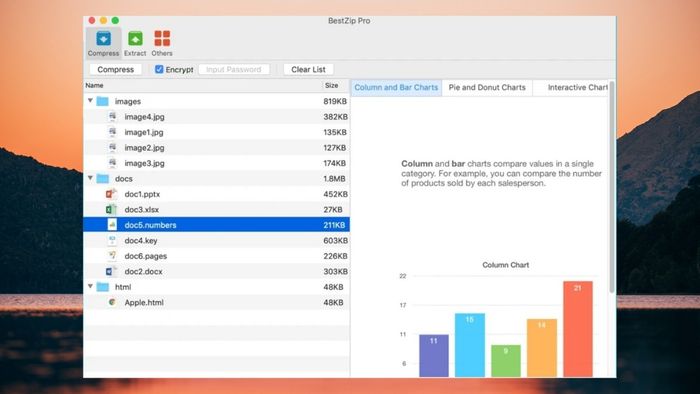
Task: Click the doc1.pptx PowerPoint icon
Action: pos(111,194)
